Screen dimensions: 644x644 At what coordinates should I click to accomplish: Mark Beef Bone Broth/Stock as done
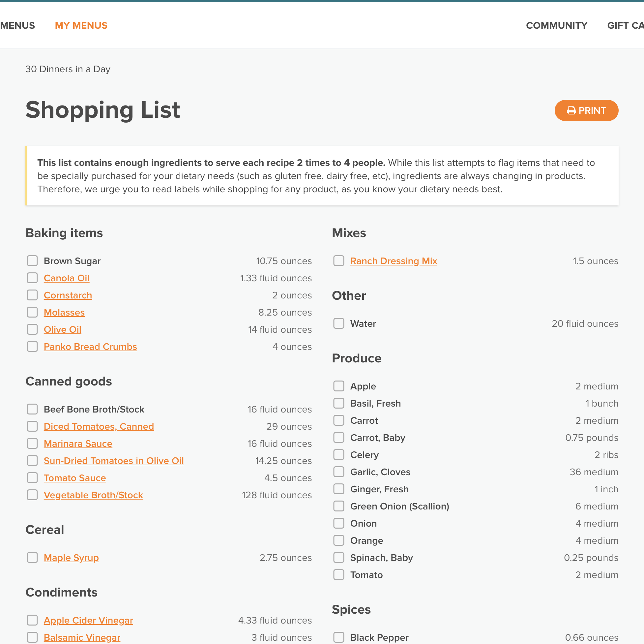32,409
